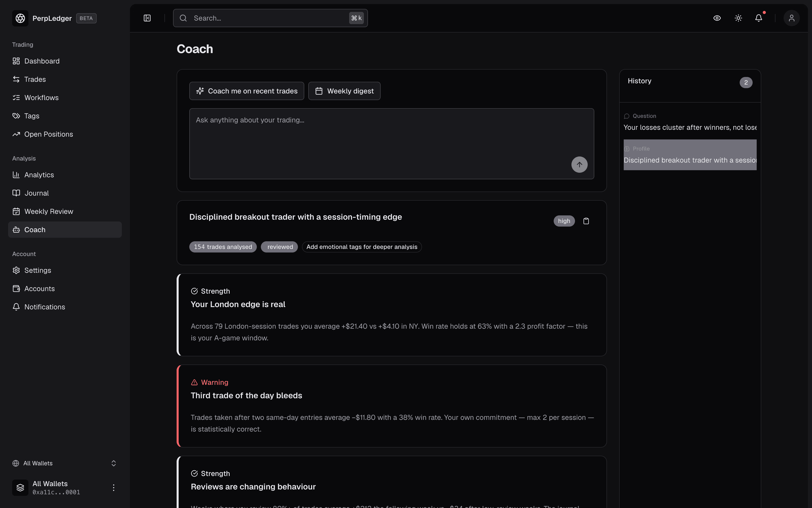The width and height of the screenshot is (812, 508).
Task: Click Strength check icon on London card
Action: [194, 291]
